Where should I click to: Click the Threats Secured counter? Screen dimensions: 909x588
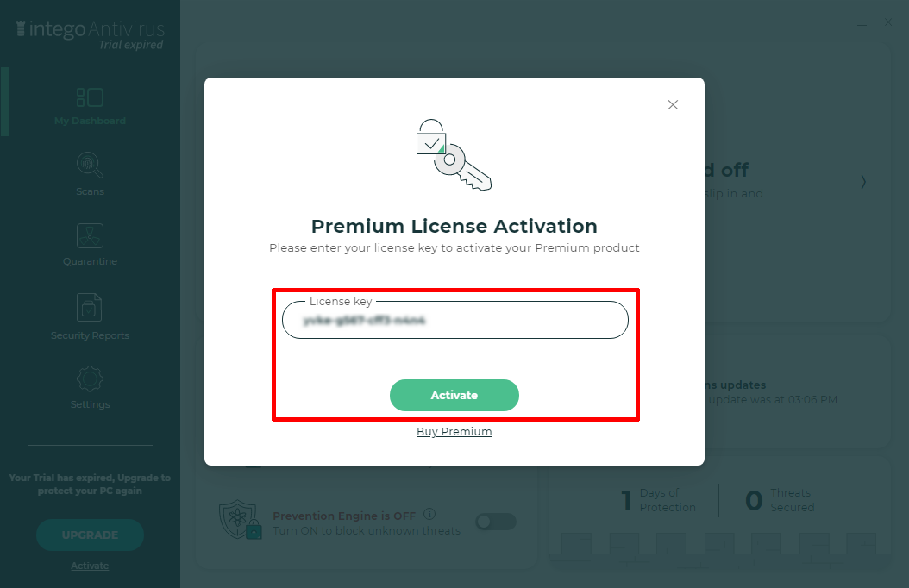coord(780,500)
